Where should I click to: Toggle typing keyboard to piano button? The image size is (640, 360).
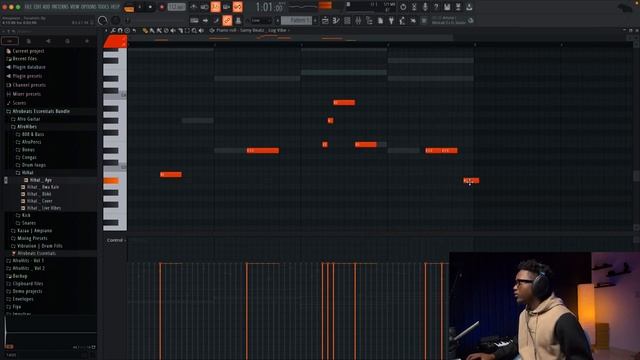194,20
